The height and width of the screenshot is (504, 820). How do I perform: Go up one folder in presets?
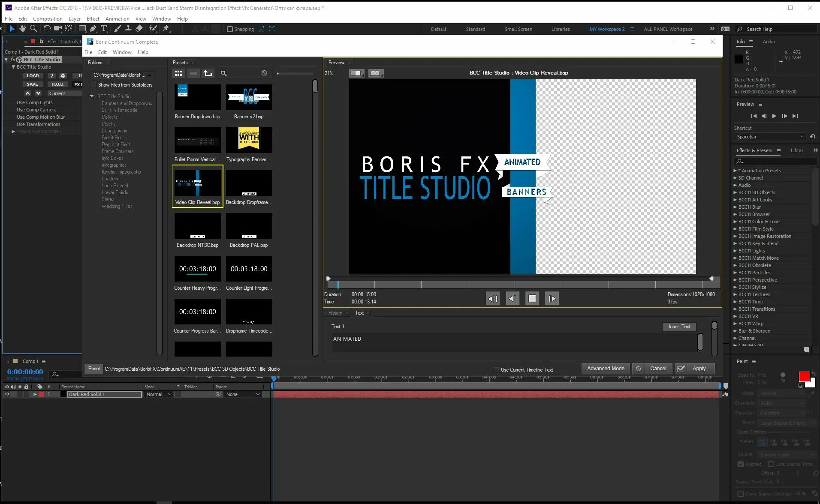pos(208,73)
